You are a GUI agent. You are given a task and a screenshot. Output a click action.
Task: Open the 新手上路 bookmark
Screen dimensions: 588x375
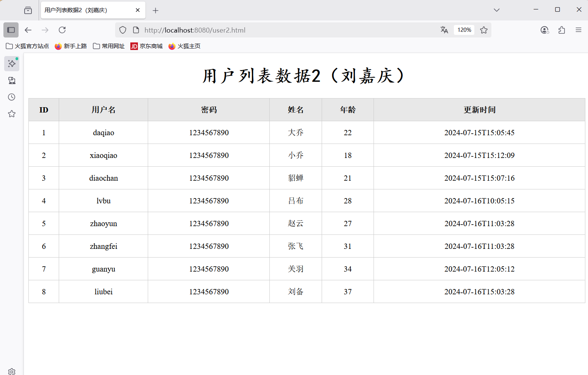coord(71,46)
